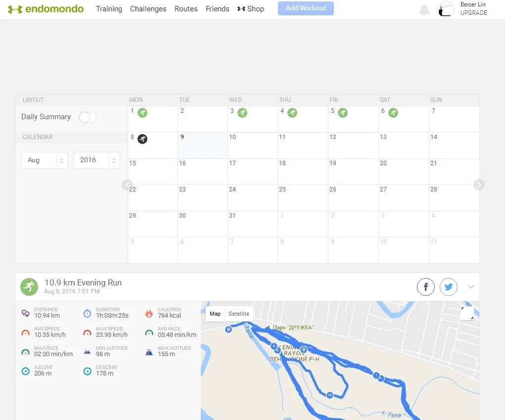
Task: Expand the map to fullscreen
Action: pos(467,314)
